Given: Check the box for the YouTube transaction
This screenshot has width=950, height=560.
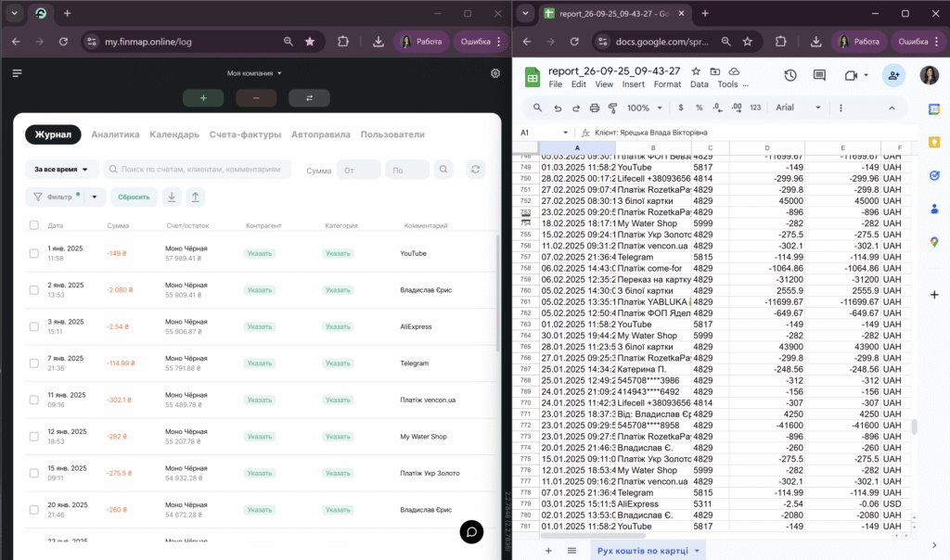Looking at the screenshot, I should tap(34, 253).
